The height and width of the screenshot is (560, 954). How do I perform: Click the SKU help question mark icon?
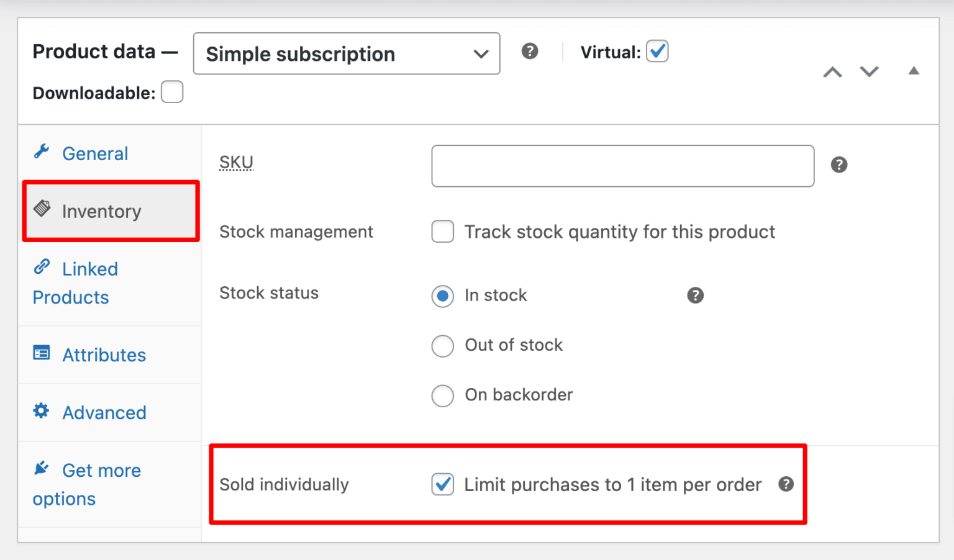[839, 165]
